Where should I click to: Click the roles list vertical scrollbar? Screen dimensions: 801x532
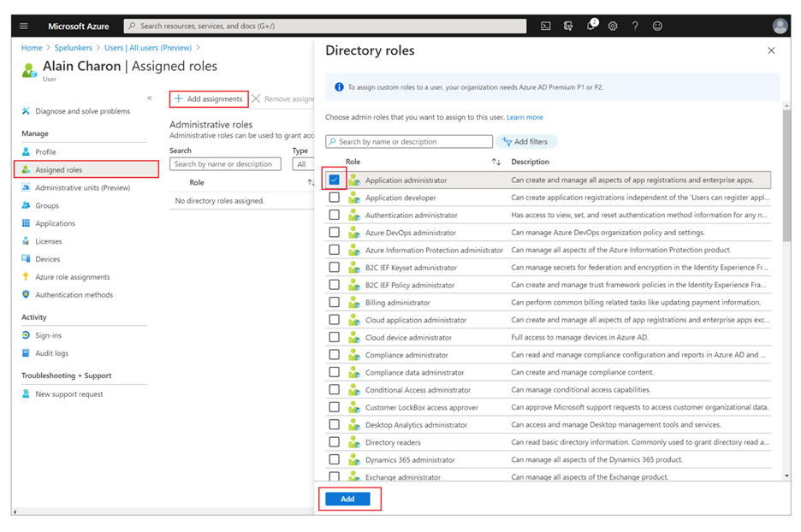[x=786, y=174]
